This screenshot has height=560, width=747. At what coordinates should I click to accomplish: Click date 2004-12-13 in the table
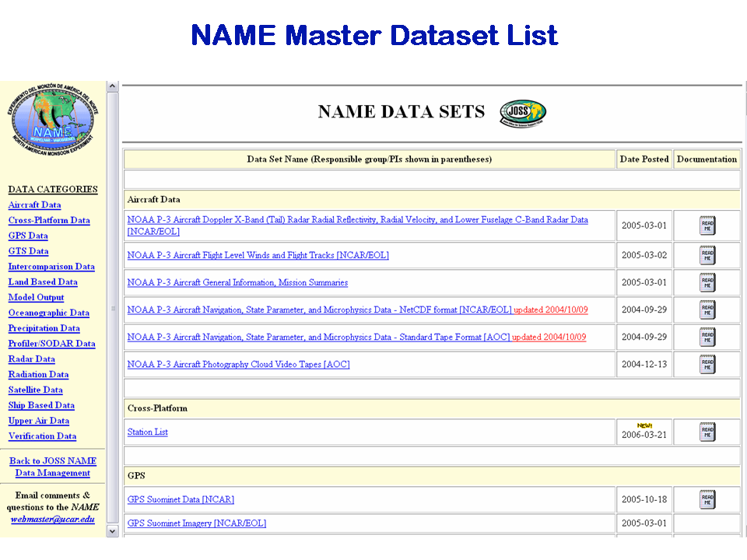click(x=644, y=364)
